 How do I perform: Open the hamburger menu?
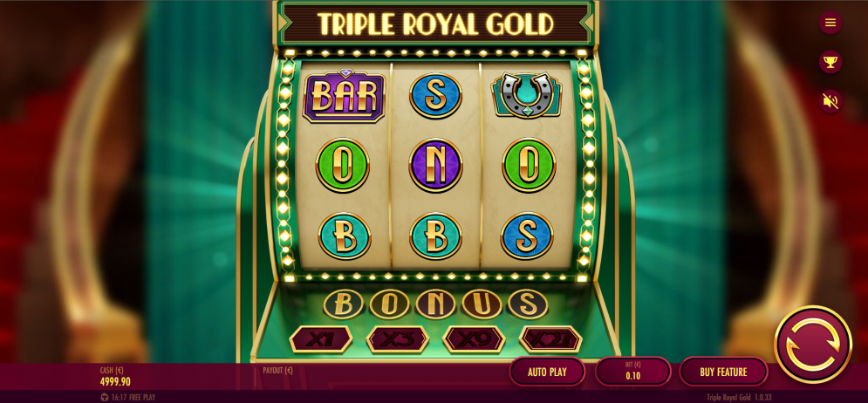pyautogui.click(x=830, y=23)
